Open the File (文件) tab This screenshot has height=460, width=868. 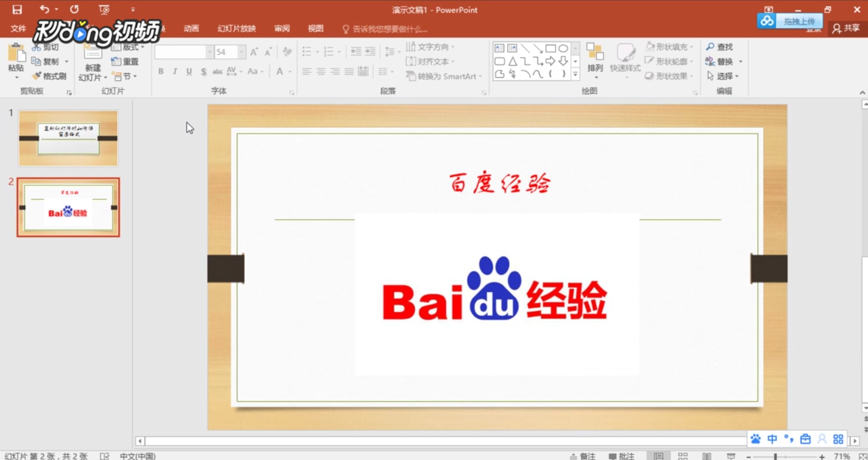18,28
